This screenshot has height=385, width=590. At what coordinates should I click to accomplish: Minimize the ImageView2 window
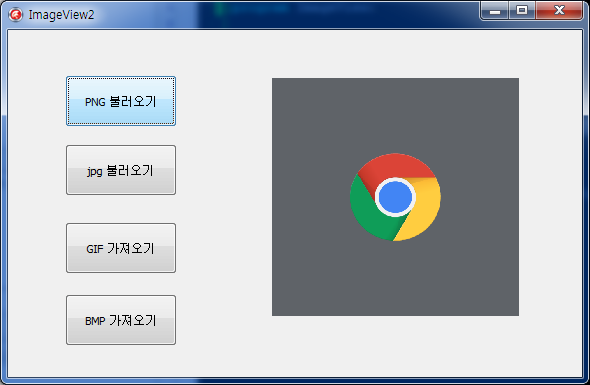tap(495, 11)
